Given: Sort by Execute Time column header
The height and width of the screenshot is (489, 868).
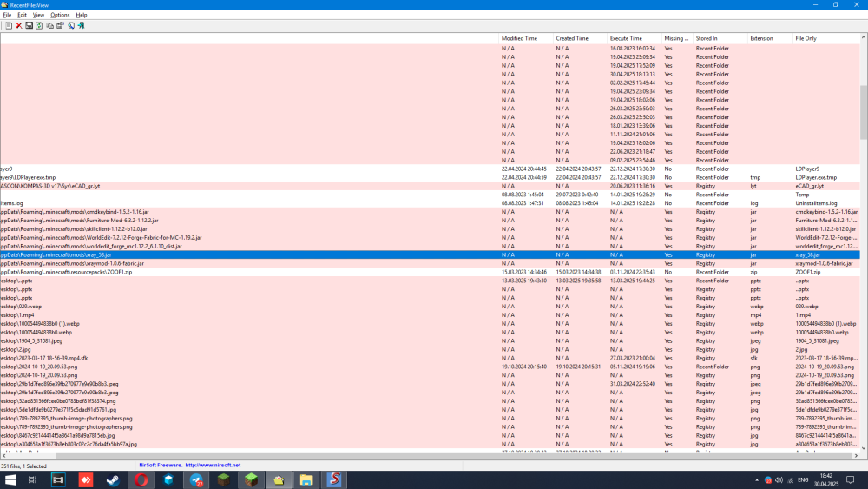Looking at the screenshot, I should pos(635,38).
